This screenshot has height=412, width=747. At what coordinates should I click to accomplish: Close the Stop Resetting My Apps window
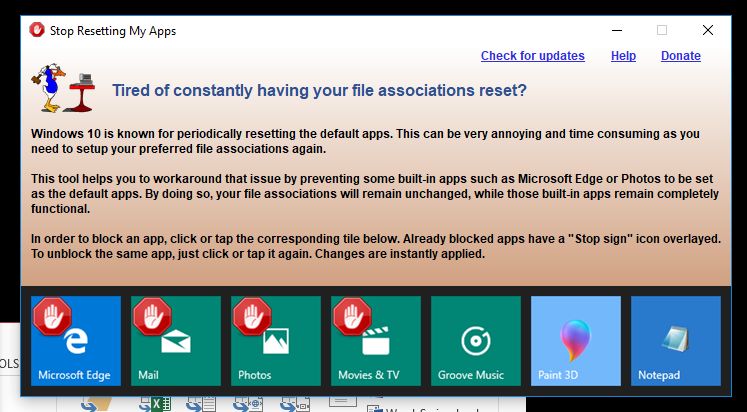(x=708, y=30)
